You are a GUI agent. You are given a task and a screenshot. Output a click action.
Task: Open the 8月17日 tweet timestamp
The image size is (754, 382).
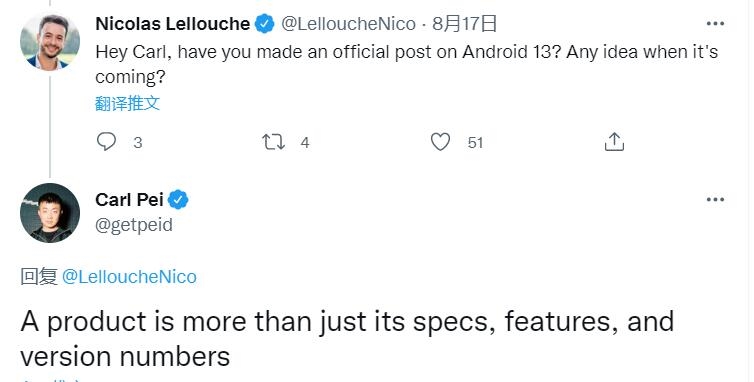pos(464,24)
